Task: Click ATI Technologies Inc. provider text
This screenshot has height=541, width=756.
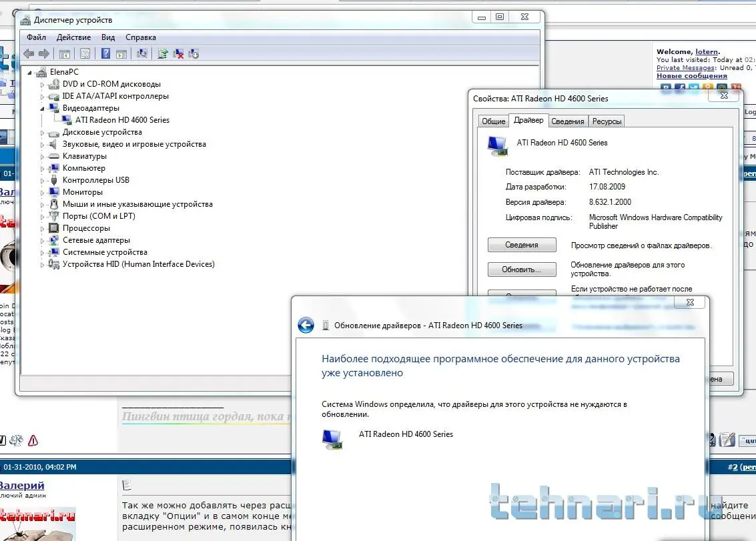Action: pos(623,172)
